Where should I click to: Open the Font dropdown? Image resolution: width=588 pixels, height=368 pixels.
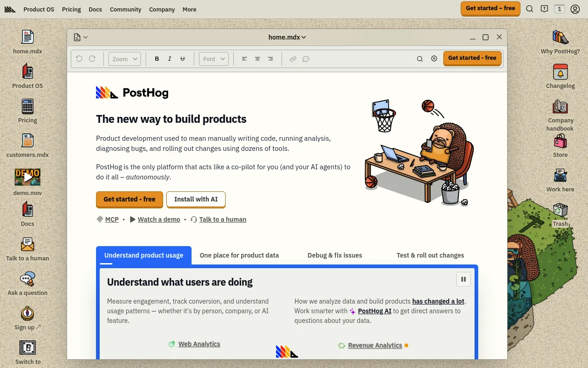(214, 59)
